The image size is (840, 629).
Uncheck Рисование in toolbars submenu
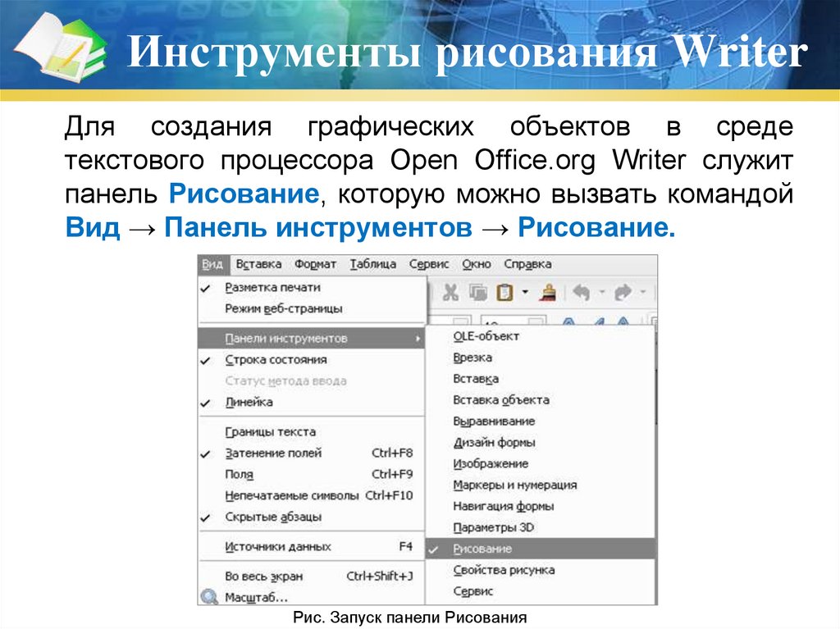point(482,549)
